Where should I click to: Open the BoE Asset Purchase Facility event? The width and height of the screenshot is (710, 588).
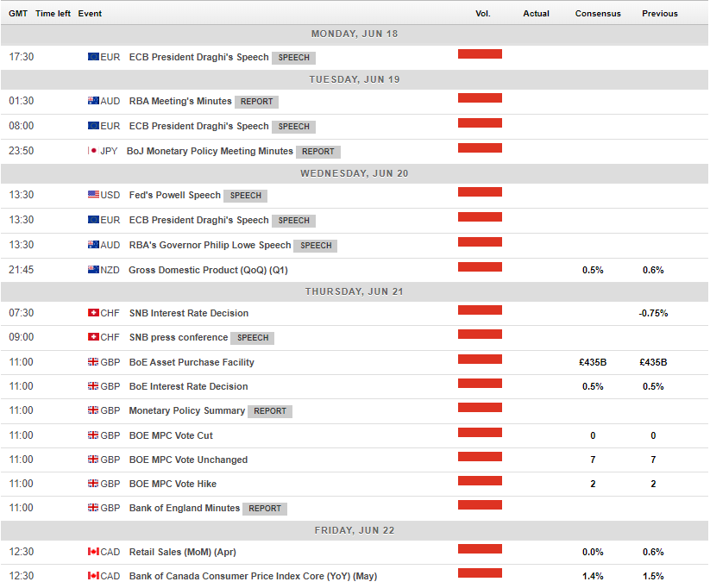click(192, 362)
